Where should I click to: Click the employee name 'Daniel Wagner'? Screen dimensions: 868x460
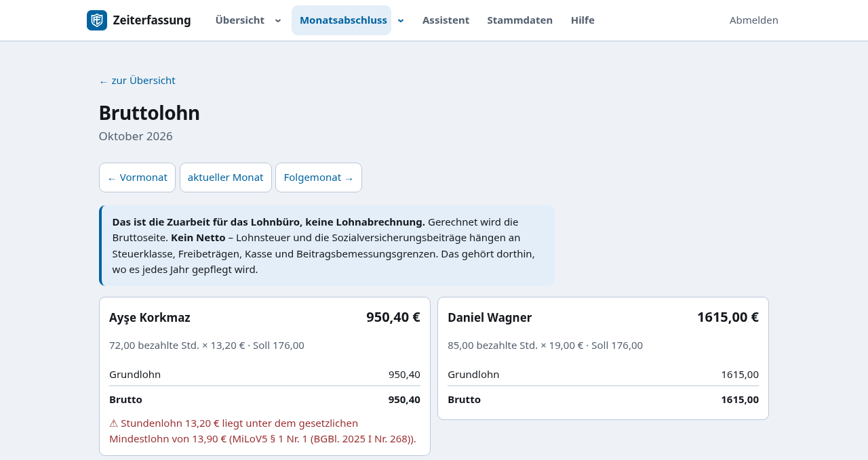(490, 318)
